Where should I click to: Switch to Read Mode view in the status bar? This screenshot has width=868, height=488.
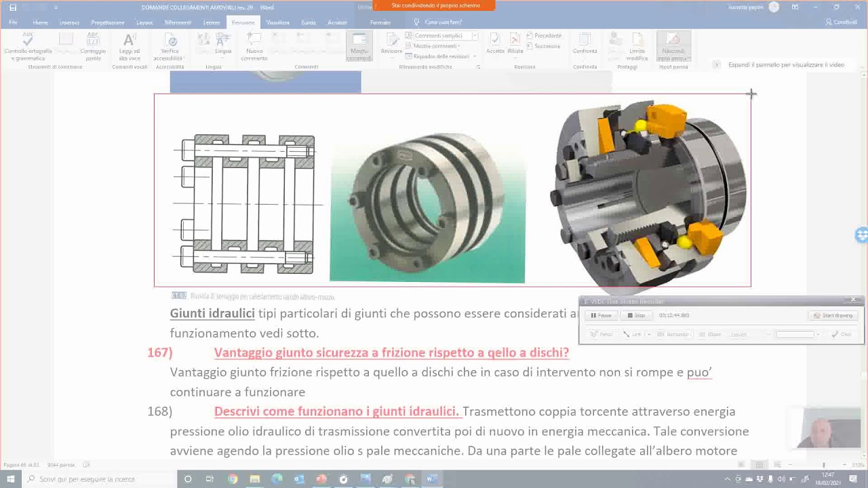click(741, 465)
